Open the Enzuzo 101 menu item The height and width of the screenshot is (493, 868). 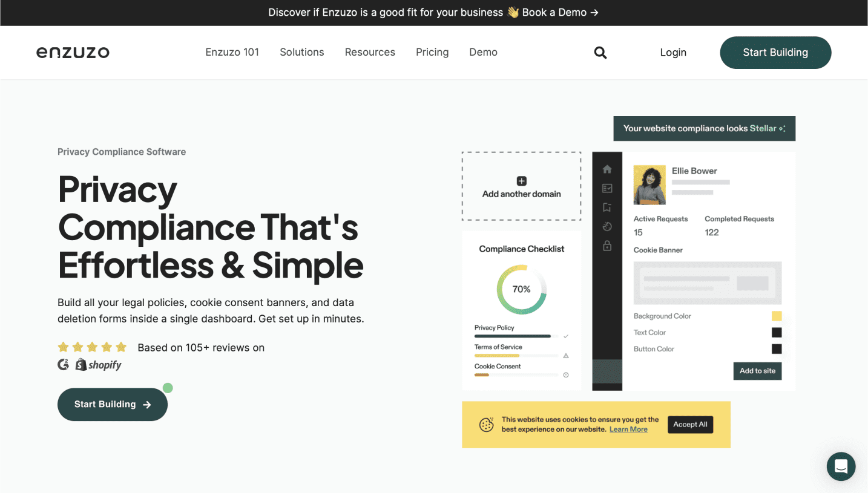(x=232, y=52)
